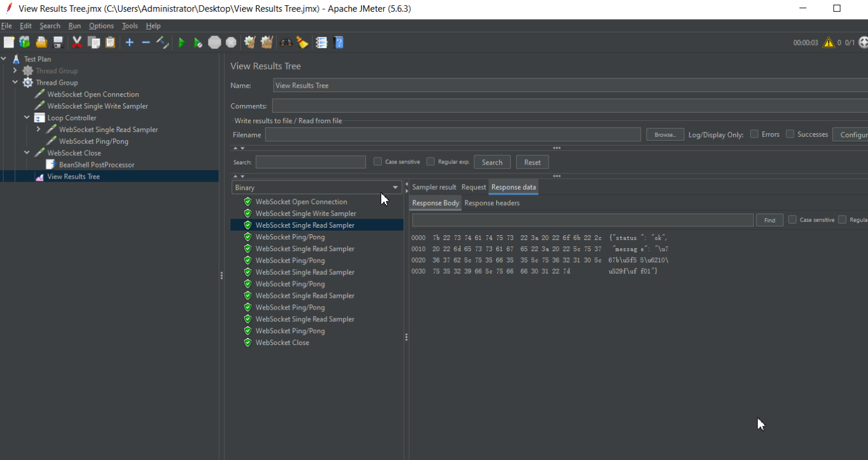The height and width of the screenshot is (460, 868).
Task: Open the Edit menu
Action: tap(26, 26)
